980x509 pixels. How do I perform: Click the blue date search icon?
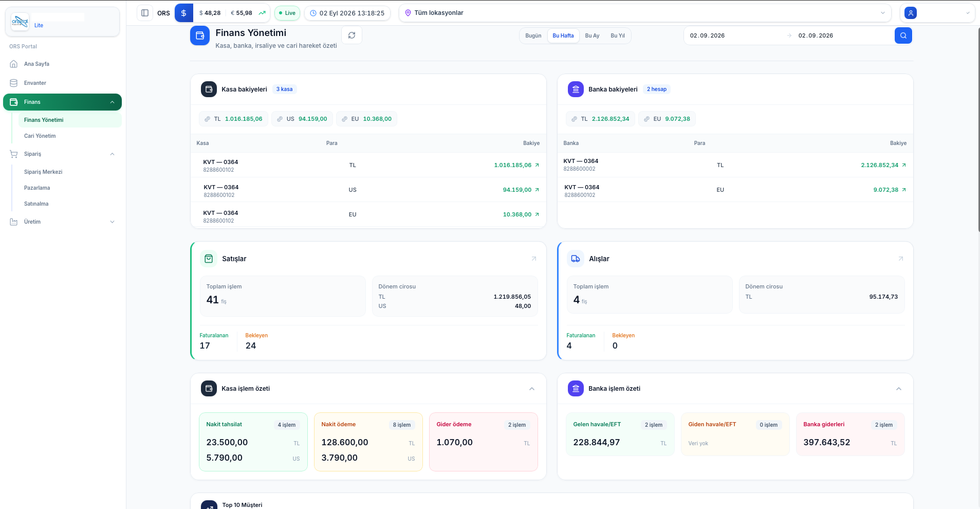coord(903,35)
